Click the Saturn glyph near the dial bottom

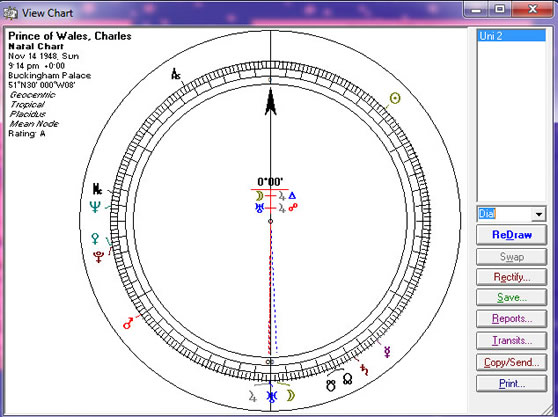364,370
